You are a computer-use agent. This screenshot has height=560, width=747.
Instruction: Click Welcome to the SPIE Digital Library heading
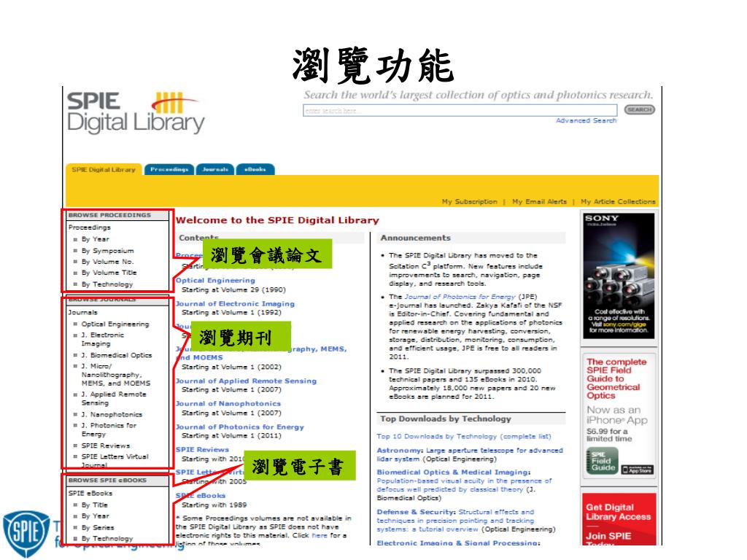[x=277, y=220]
